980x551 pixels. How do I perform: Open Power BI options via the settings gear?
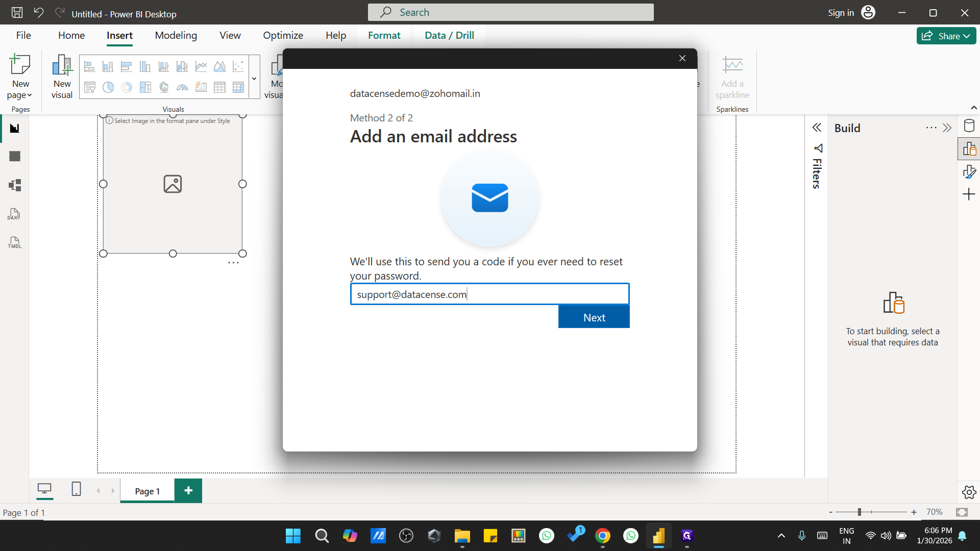tap(968, 492)
